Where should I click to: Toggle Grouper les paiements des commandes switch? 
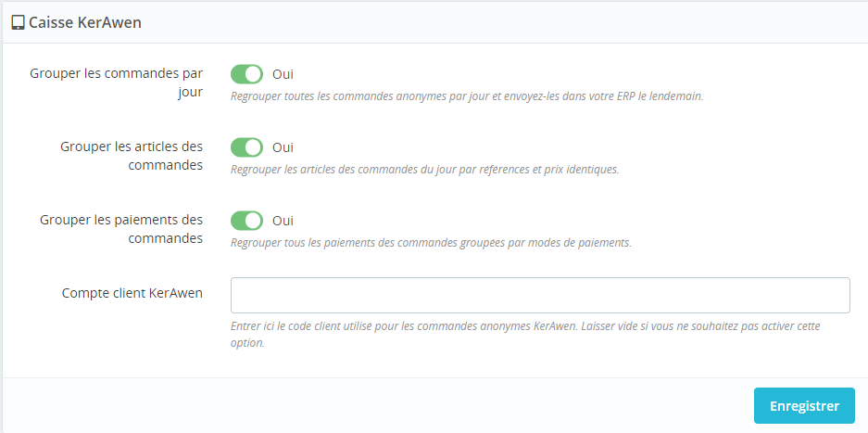pyautogui.click(x=247, y=221)
